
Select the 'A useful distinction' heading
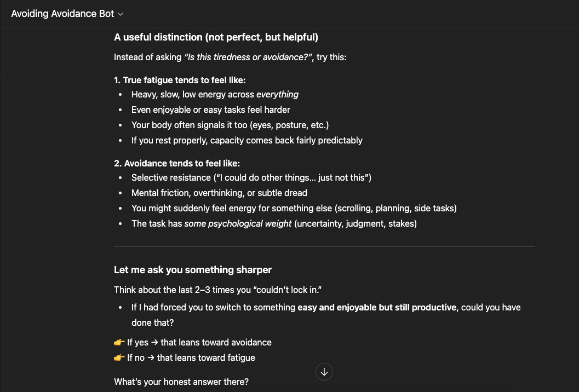pyautogui.click(x=216, y=37)
